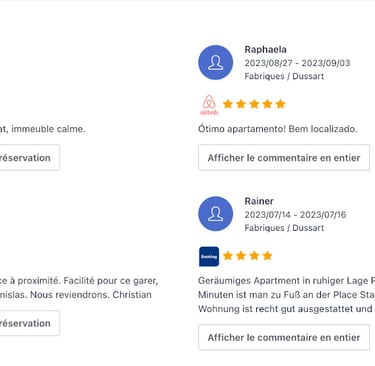The image size is (375, 366).
Task: Click fourth star in Rainer's rating
Action: 267,256
